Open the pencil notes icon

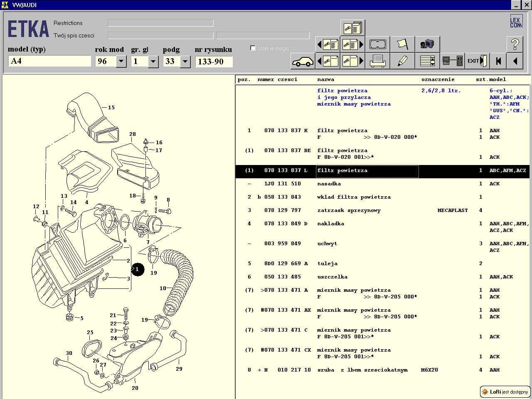click(402, 61)
